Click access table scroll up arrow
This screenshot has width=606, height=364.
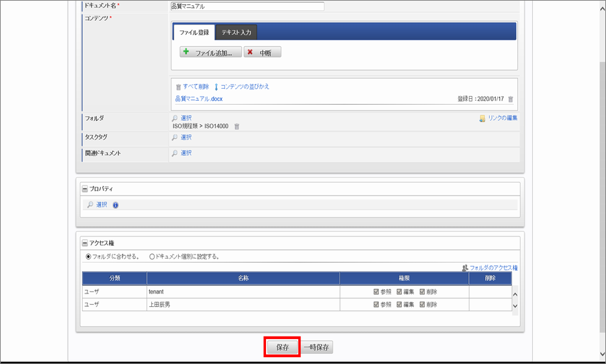pyautogui.click(x=515, y=294)
